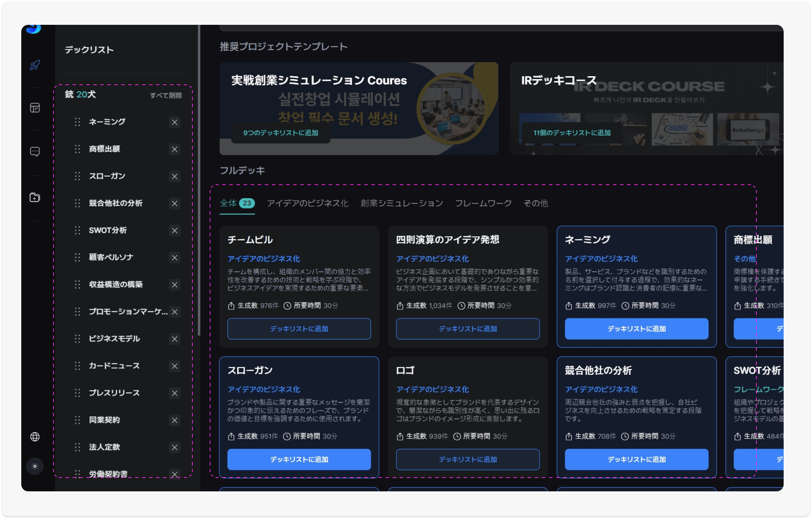Click すべて削除 to clear list

click(x=166, y=95)
